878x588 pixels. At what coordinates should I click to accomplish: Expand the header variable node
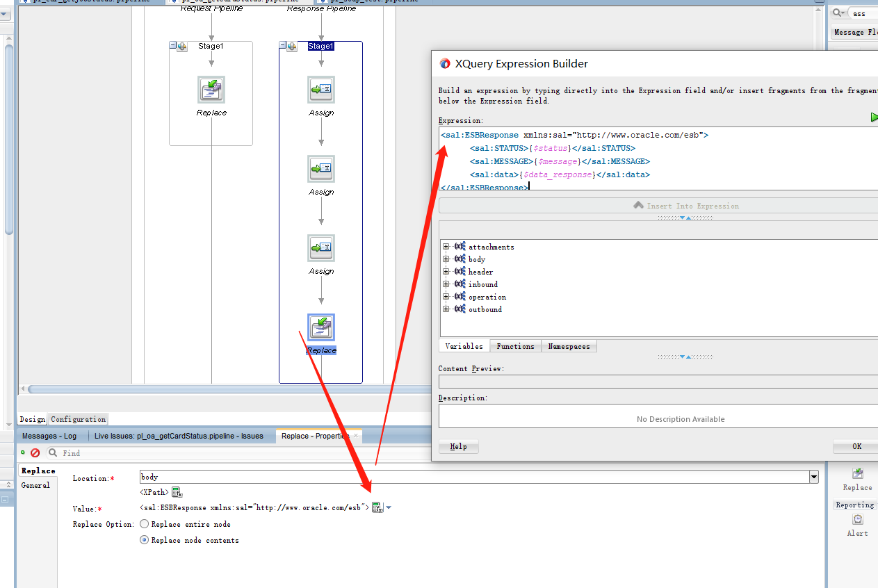(x=446, y=272)
